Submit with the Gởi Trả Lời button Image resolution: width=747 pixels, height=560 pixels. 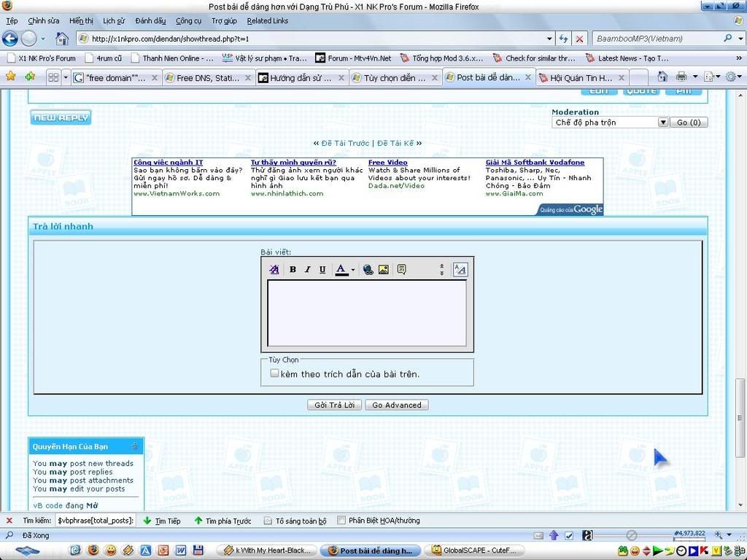pyautogui.click(x=334, y=405)
